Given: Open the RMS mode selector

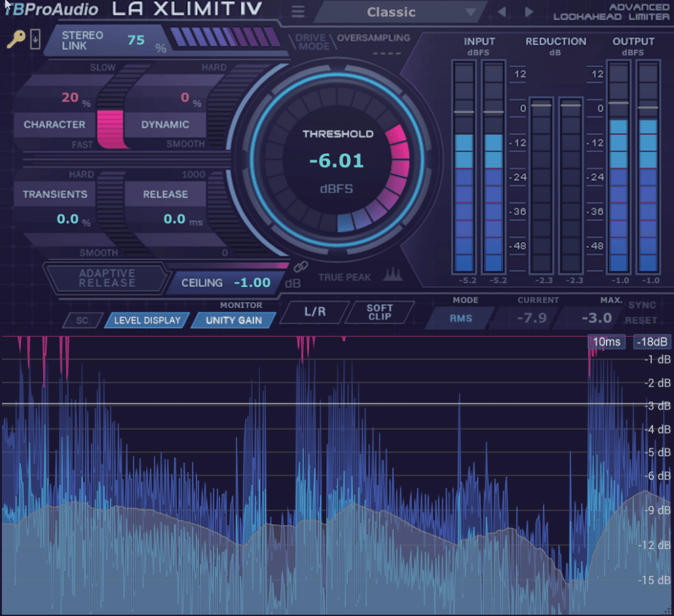Looking at the screenshot, I should (456, 318).
